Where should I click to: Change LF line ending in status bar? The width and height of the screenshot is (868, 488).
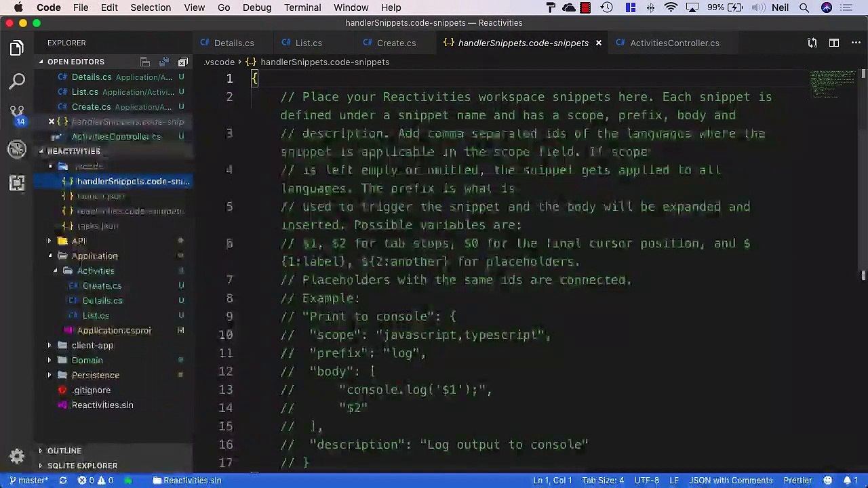[675, 480]
